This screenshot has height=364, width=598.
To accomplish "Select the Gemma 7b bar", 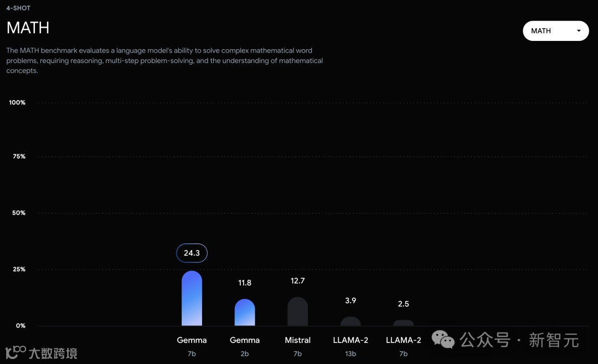I will [x=192, y=298].
